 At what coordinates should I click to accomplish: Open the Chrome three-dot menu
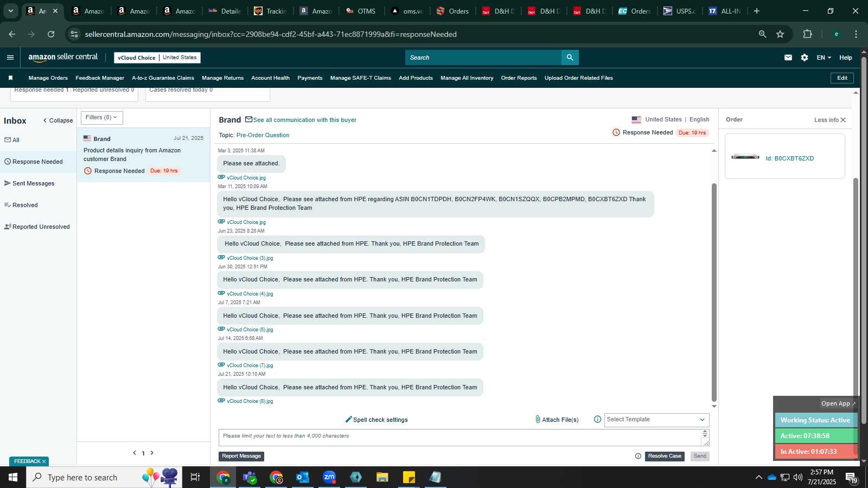pyautogui.click(x=856, y=34)
